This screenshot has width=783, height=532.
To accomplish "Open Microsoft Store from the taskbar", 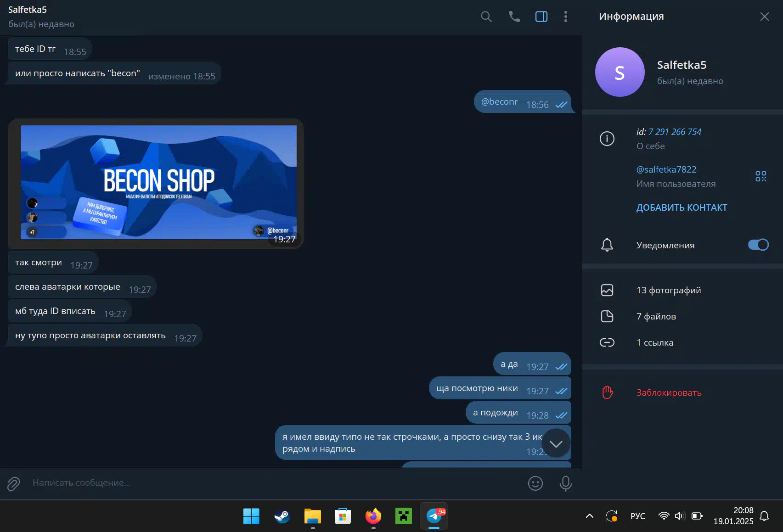I will (343, 516).
